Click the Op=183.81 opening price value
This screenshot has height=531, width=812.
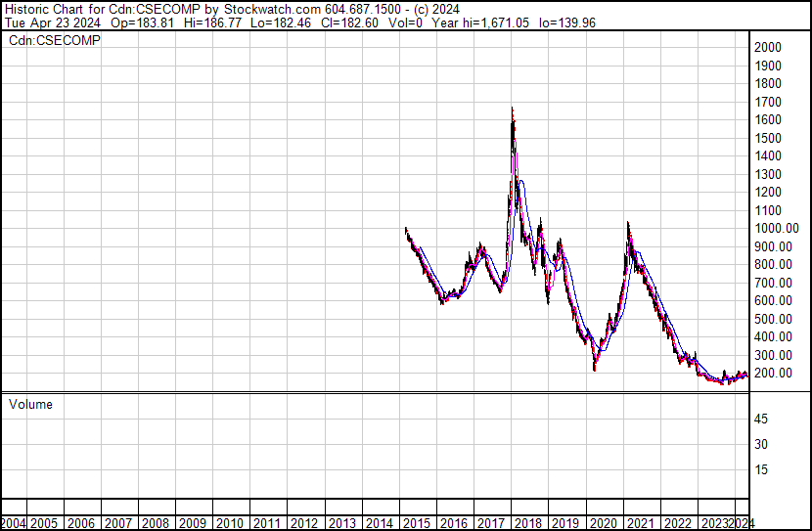(x=144, y=22)
